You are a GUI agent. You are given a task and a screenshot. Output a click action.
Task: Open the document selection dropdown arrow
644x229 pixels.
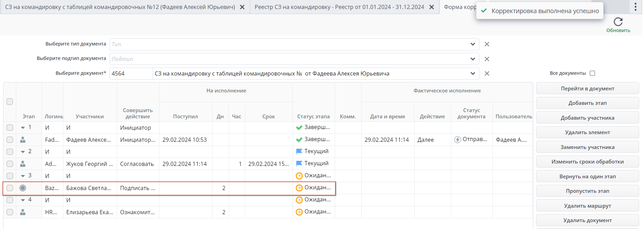pos(472,73)
